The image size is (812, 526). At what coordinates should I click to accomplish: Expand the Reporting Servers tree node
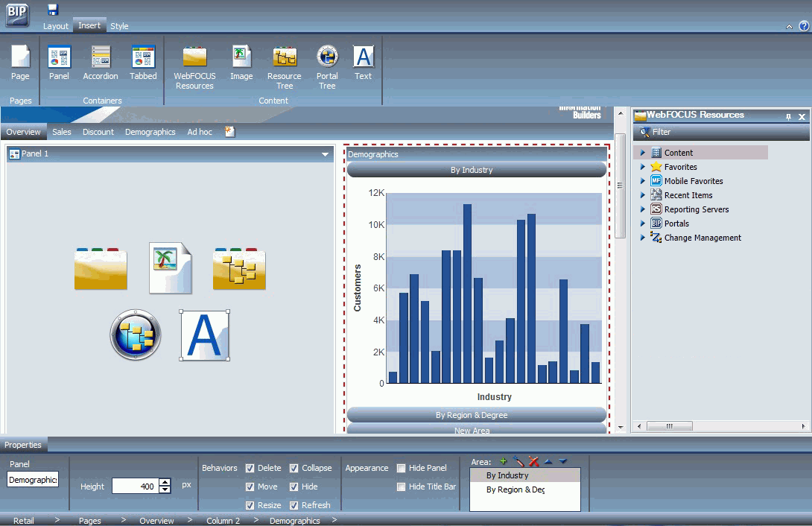pos(643,209)
